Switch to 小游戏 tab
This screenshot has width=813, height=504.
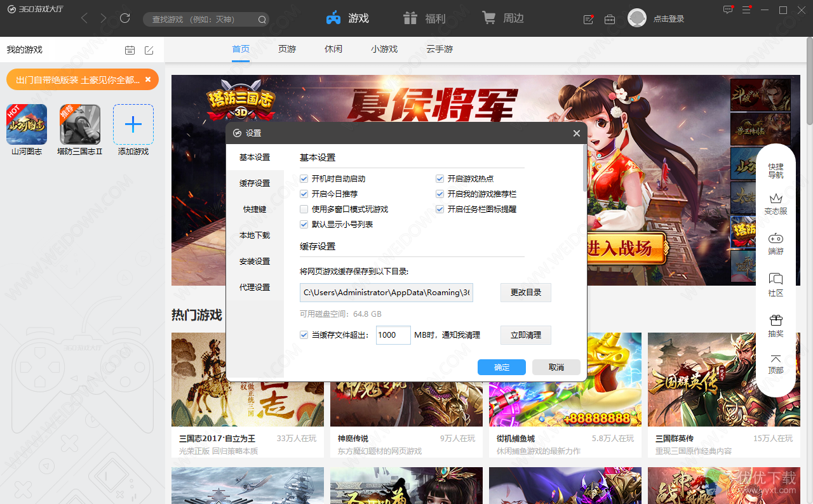384,49
